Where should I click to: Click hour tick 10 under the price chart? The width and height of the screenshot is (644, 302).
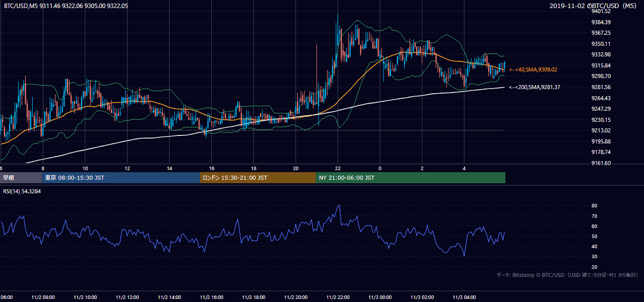pyautogui.click(x=85, y=169)
